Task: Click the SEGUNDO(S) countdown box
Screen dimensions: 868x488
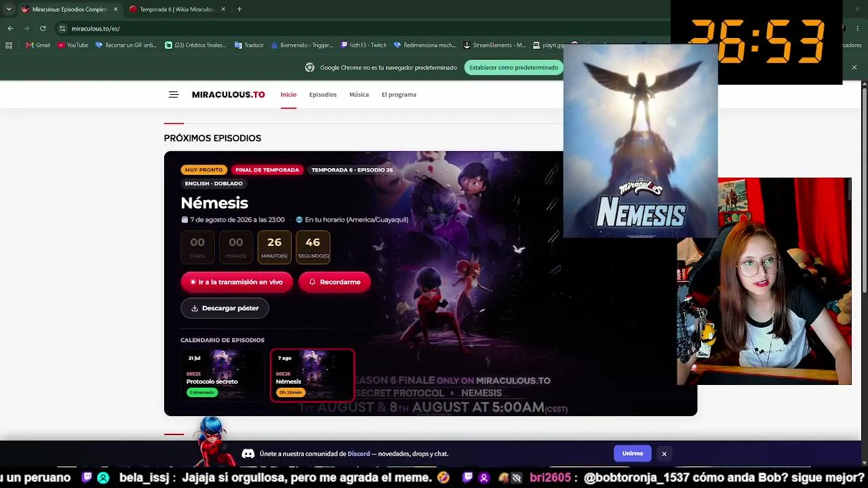Action: pos(313,247)
